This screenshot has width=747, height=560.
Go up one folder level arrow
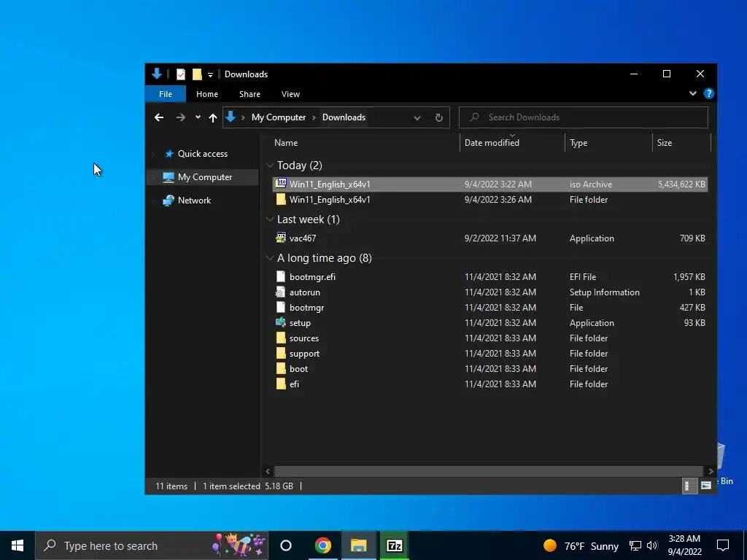click(x=213, y=117)
